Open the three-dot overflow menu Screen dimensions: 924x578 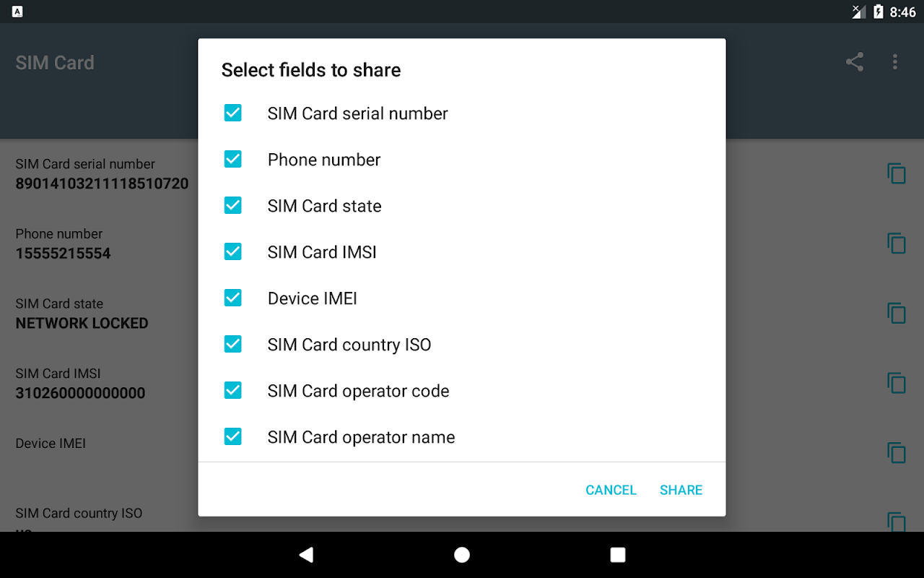[895, 62]
